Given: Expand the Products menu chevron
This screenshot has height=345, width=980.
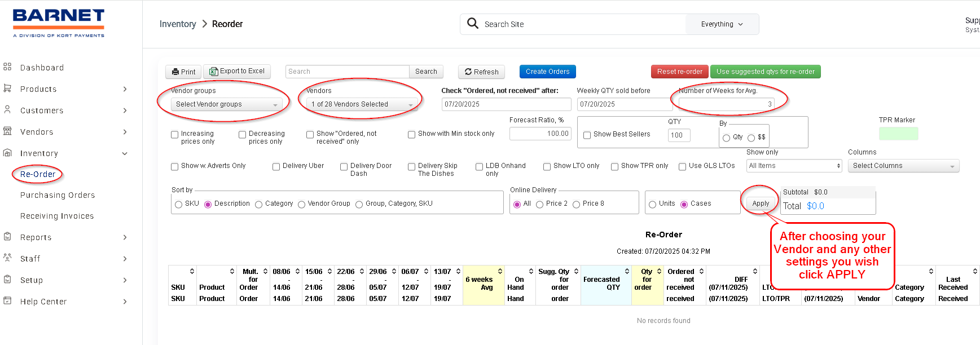Looking at the screenshot, I should pyautogui.click(x=125, y=89).
